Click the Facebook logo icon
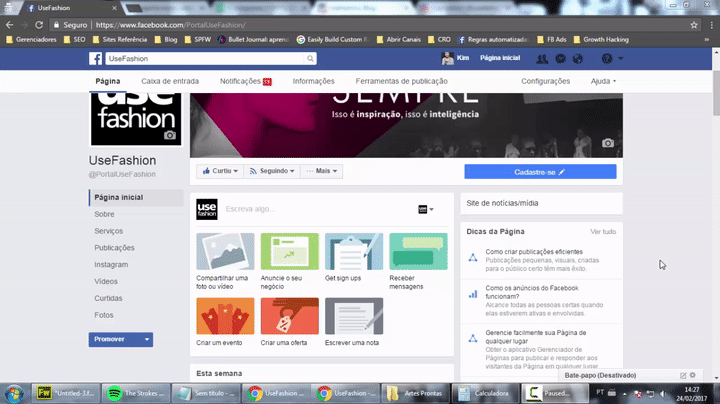This screenshot has width=720, height=404. (96, 59)
